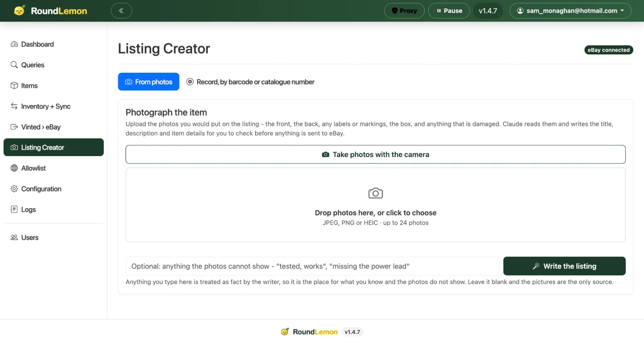Screen dimensions: 644x344
Task: Click the Users people icon
Action: pyautogui.click(x=14, y=238)
